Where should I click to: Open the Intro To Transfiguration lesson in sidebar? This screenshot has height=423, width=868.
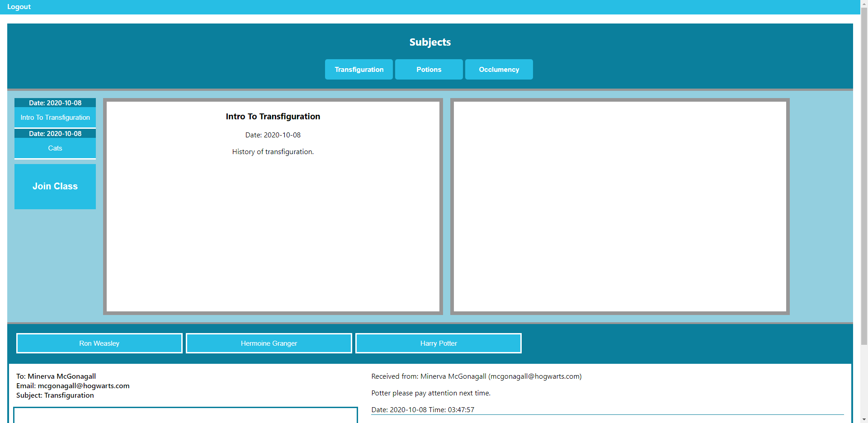55,117
